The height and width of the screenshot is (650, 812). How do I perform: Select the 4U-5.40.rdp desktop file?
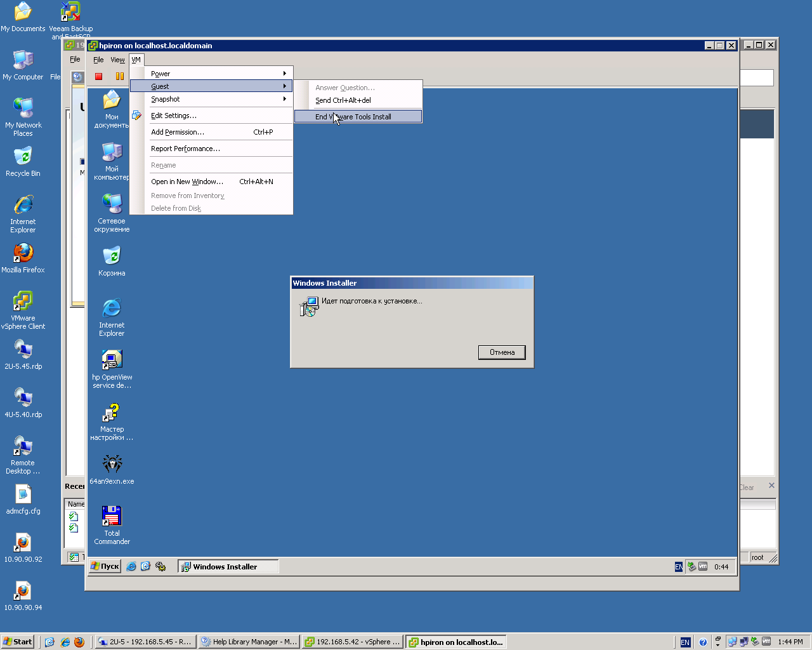click(23, 402)
